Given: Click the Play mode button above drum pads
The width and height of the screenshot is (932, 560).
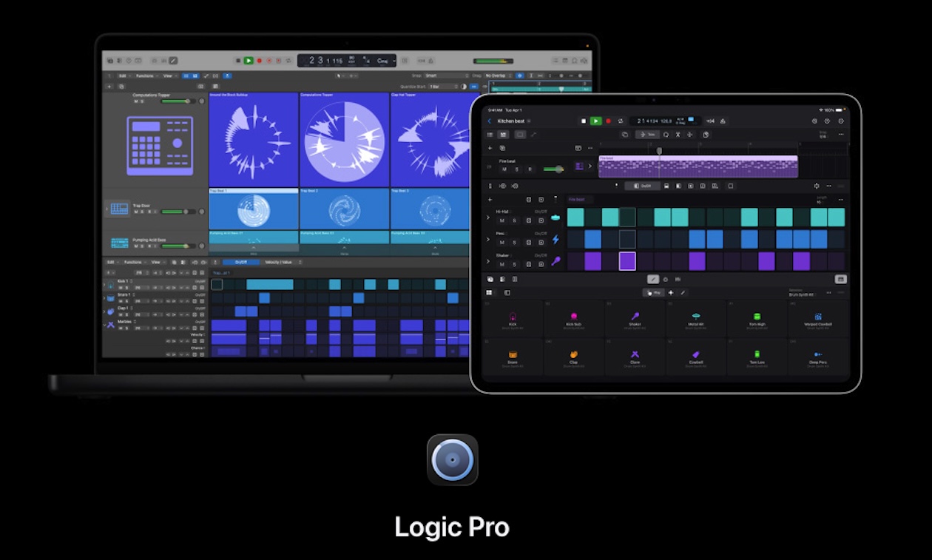Looking at the screenshot, I should [x=653, y=292].
